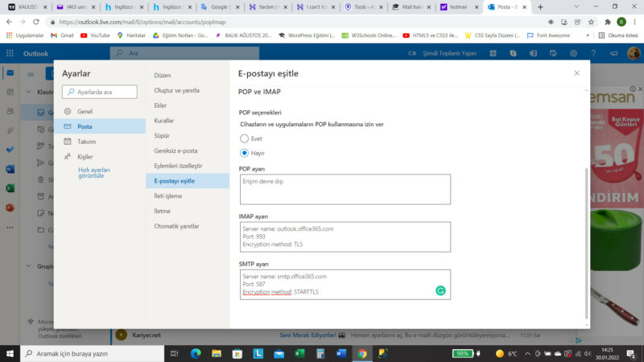This screenshot has width=644, height=362.
Task: Show hidden system tray icons
Action: pyautogui.click(x=527, y=353)
